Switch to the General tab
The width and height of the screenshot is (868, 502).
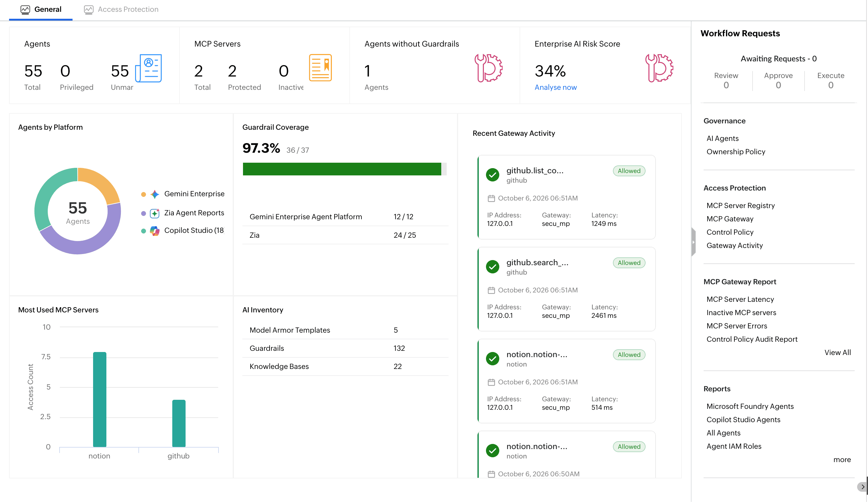coord(40,9)
